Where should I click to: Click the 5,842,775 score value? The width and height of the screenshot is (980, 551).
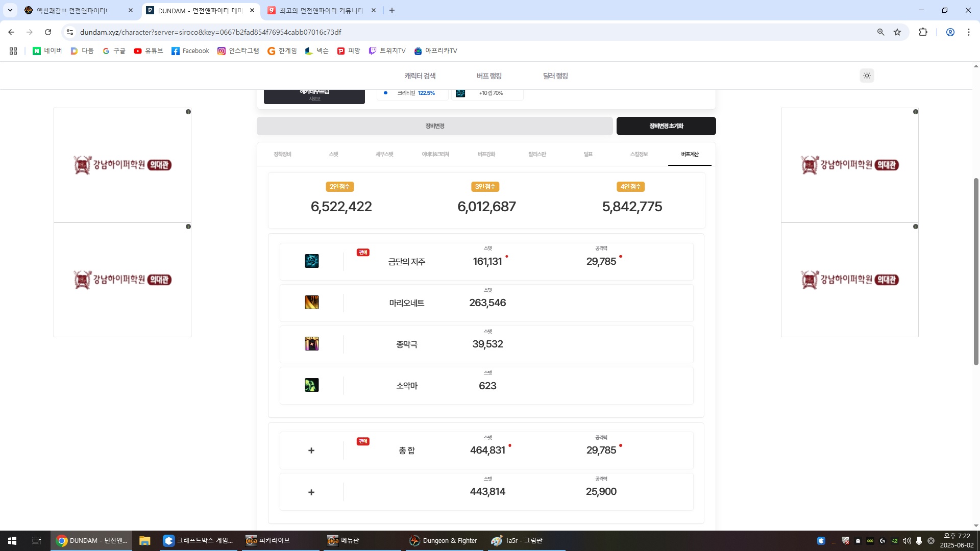pos(632,207)
